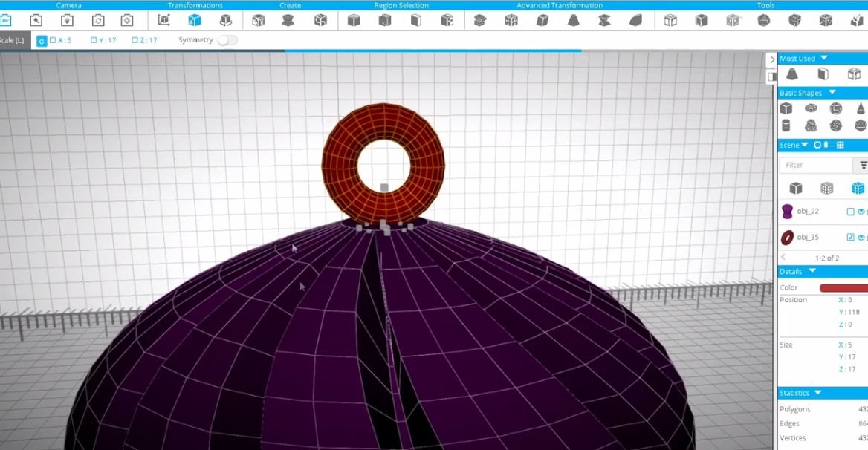Toggle the Z axis checkbox in scale bar
The width and height of the screenshot is (868, 450).
coord(135,40)
